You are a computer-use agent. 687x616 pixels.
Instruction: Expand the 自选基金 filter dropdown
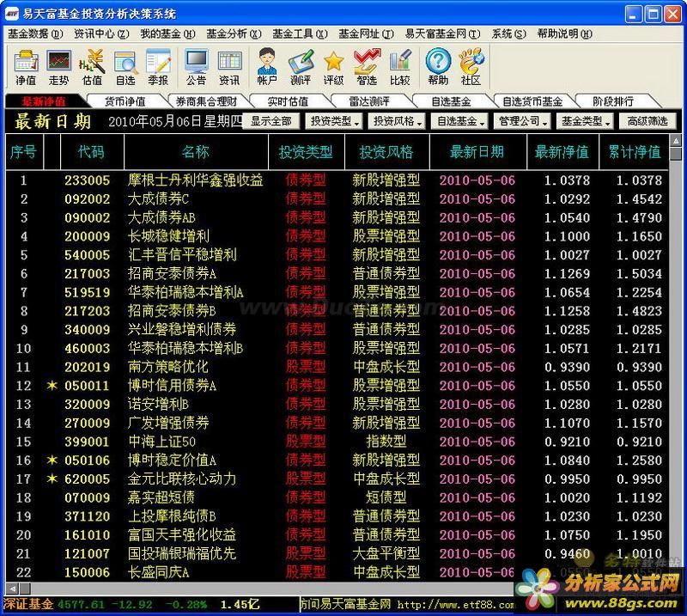click(460, 121)
